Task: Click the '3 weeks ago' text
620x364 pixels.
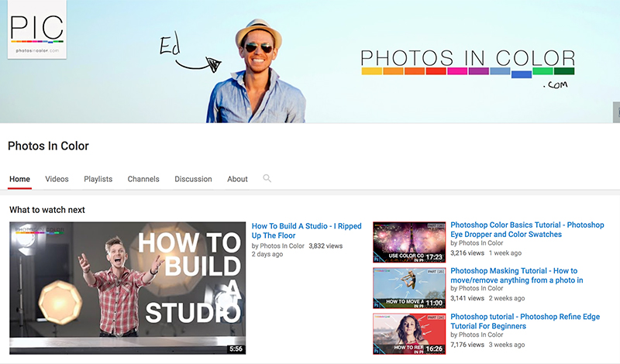Action: click(507, 345)
